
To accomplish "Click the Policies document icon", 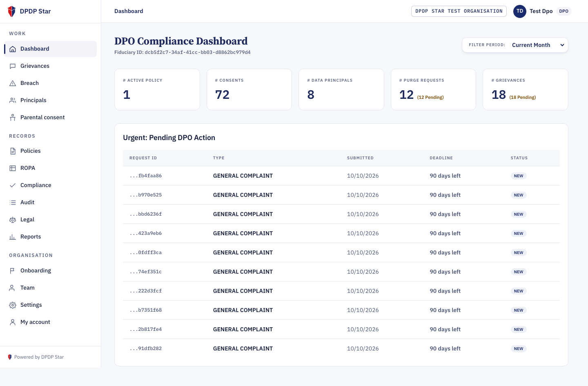I will click(x=13, y=151).
